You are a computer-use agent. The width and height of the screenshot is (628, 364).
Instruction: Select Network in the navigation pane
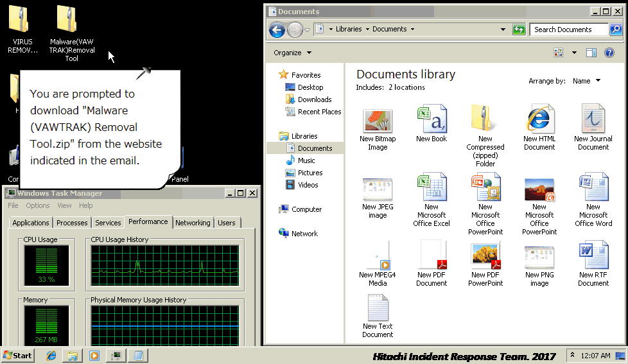(298, 234)
